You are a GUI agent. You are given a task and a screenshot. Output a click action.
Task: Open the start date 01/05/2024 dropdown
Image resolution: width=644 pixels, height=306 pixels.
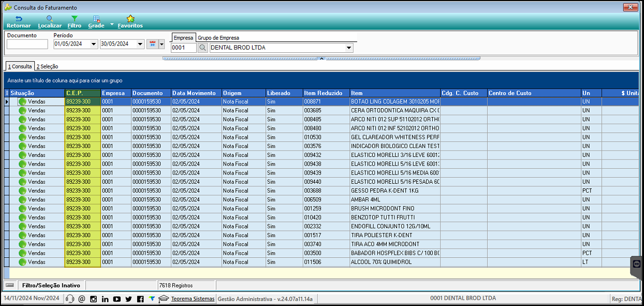coord(94,44)
